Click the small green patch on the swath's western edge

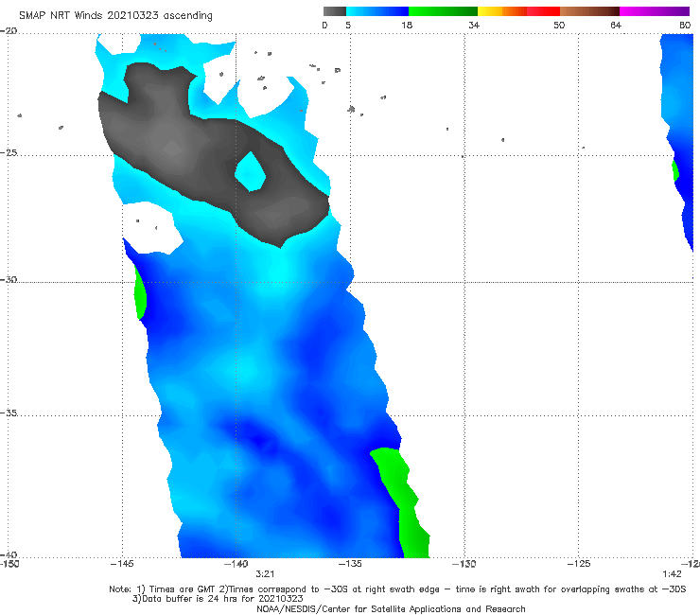click(140, 293)
